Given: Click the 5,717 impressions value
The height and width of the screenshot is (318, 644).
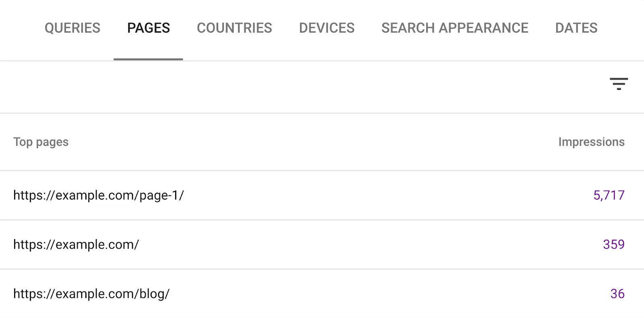Looking at the screenshot, I should pos(609,195).
